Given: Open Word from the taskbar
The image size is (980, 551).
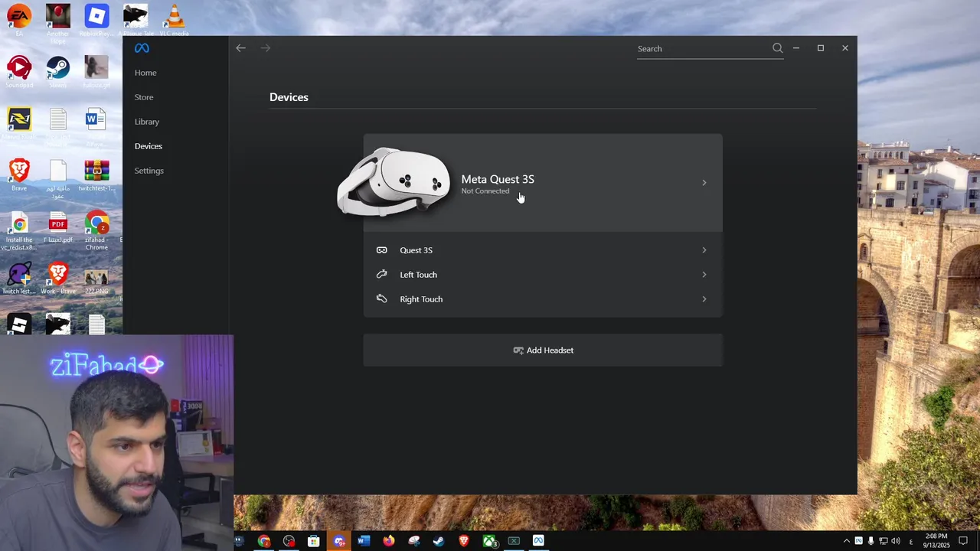Looking at the screenshot, I should 364,541.
